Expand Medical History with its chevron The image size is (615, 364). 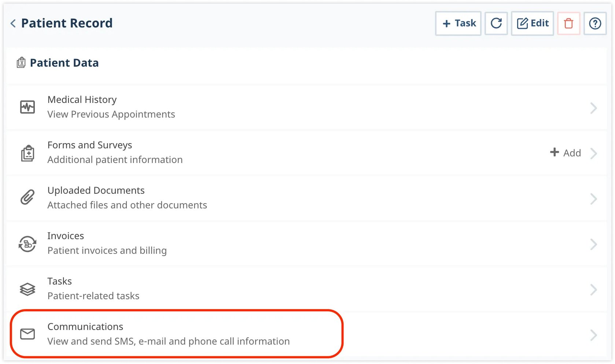point(594,108)
